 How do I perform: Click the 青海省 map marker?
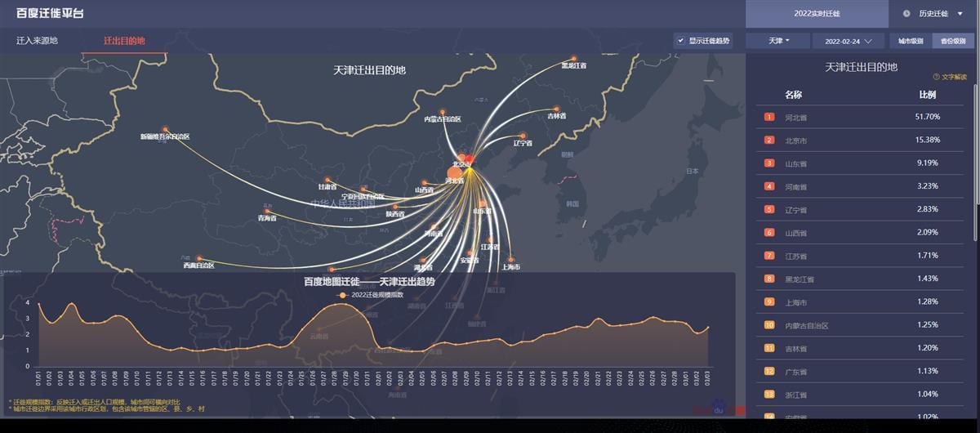267,211
